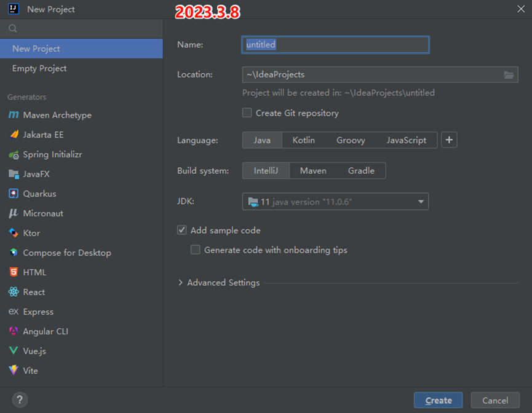Select the Express list entry
Image resolution: width=532 pixels, height=413 pixels.
click(81, 312)
